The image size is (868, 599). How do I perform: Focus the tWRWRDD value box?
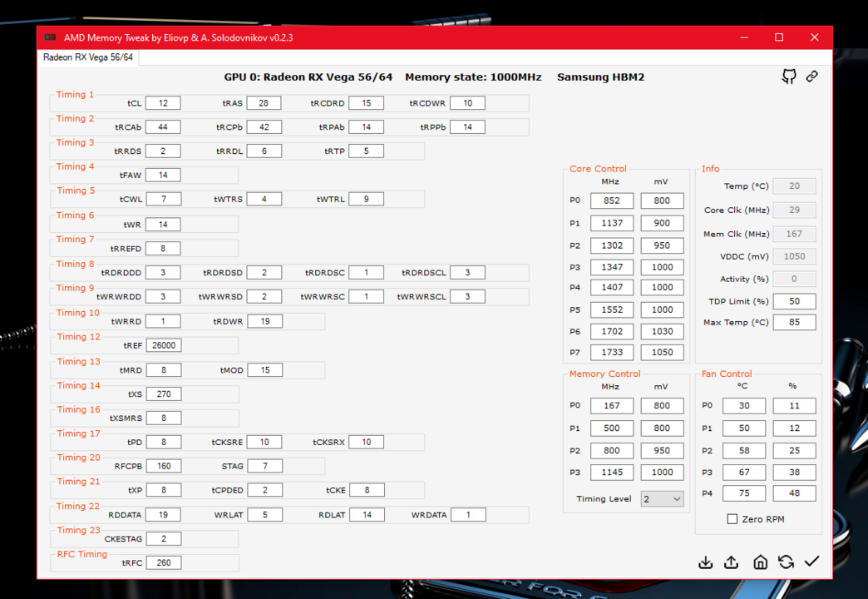[x=163, y=296]
